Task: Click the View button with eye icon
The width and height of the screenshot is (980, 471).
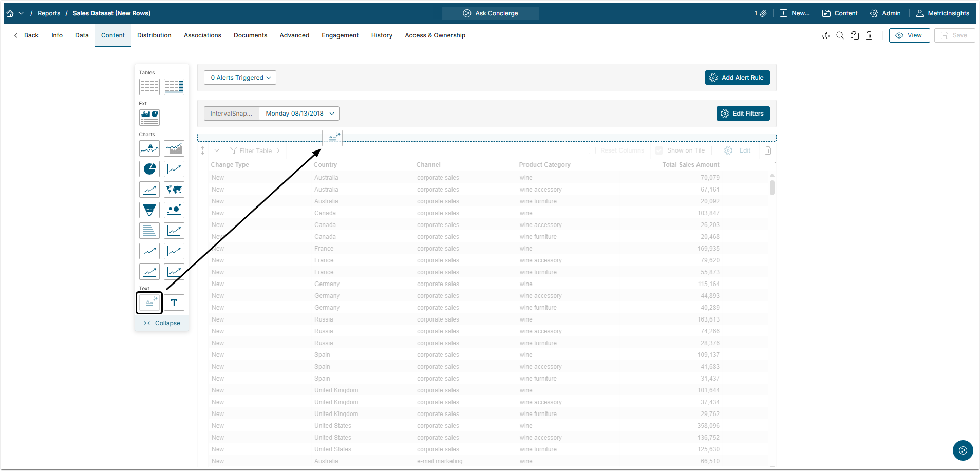Action: (909, 35)
